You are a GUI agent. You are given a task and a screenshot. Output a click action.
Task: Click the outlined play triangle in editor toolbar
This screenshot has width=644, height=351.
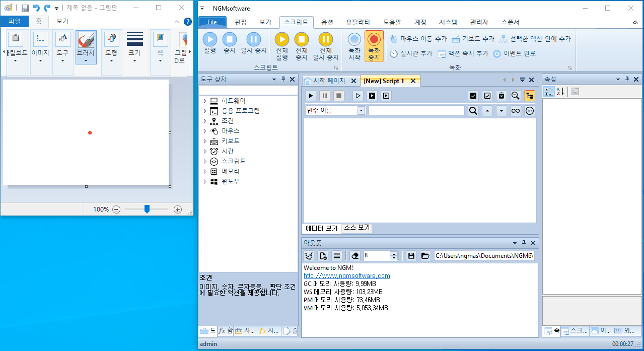coord(358,95)
